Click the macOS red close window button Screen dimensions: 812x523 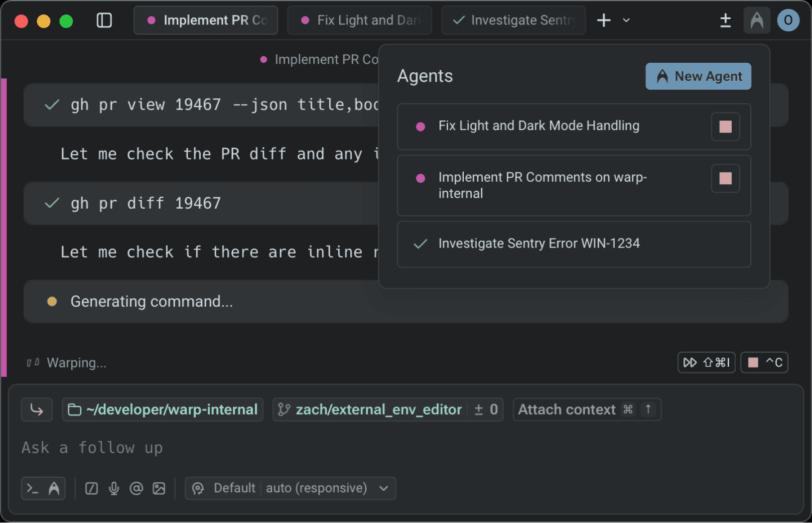21,21
